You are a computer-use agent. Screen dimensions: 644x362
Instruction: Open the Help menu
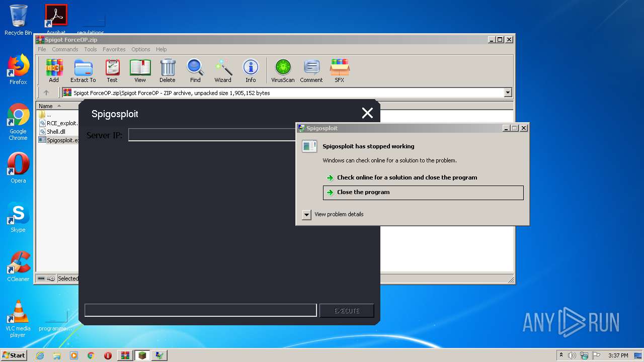click(x=161, y=49)
